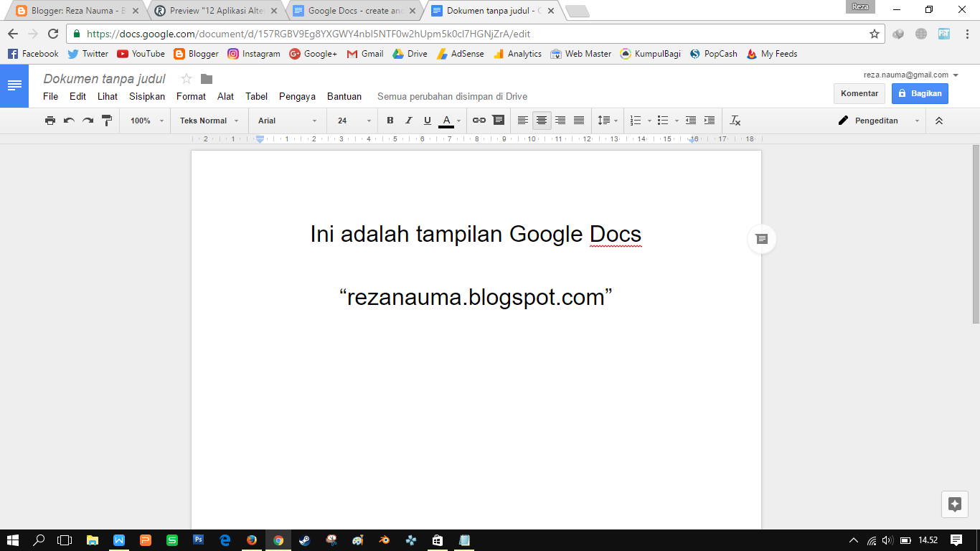980x551 pixels.
Task: Click the Undo icon
Action: click(x=69, y=120)
